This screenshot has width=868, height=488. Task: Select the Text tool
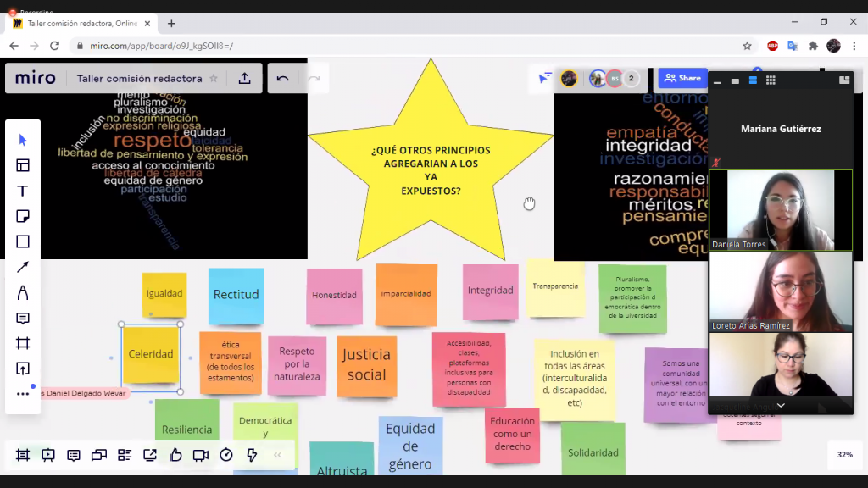[23, 191]
